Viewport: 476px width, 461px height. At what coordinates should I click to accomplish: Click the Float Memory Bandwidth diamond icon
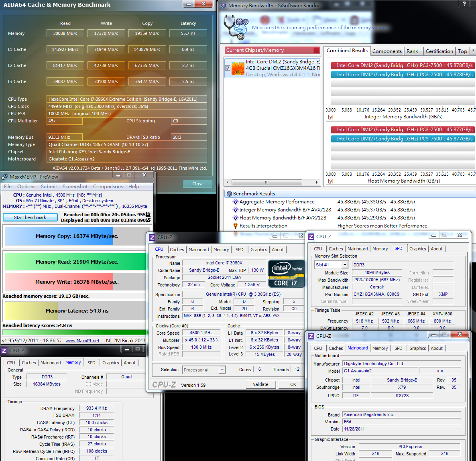coord(235,217)
